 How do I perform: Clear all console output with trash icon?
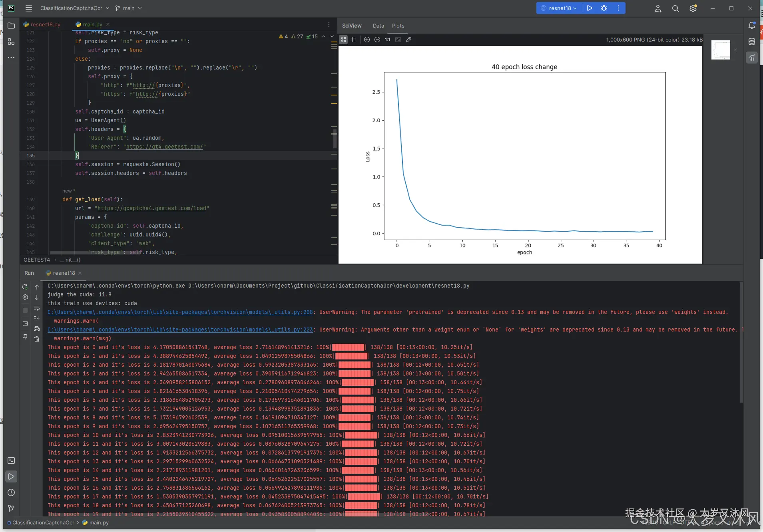click(x=37, y=339)
